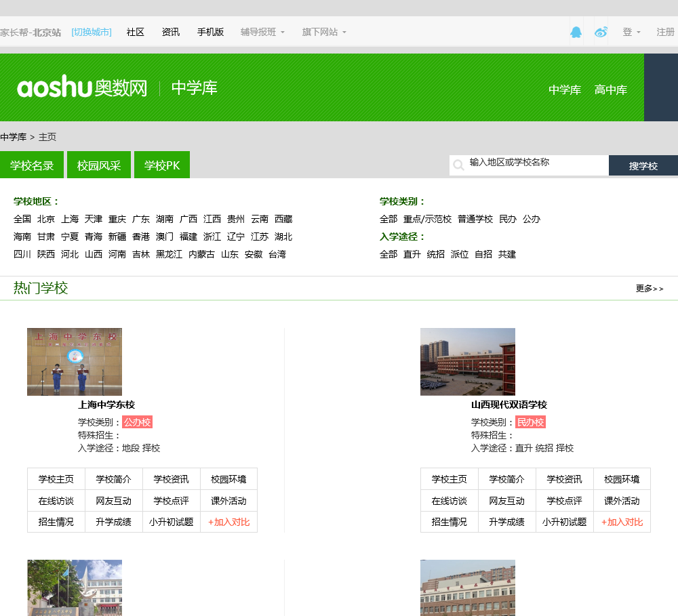Click 切换城市 to change city

[x=92, y=32]
